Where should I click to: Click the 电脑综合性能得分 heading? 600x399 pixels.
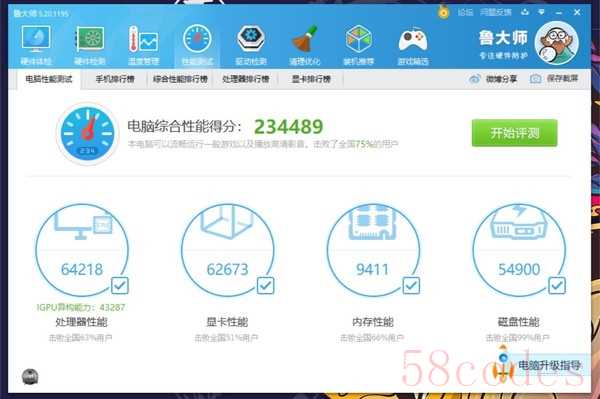(x=184, y=127)
